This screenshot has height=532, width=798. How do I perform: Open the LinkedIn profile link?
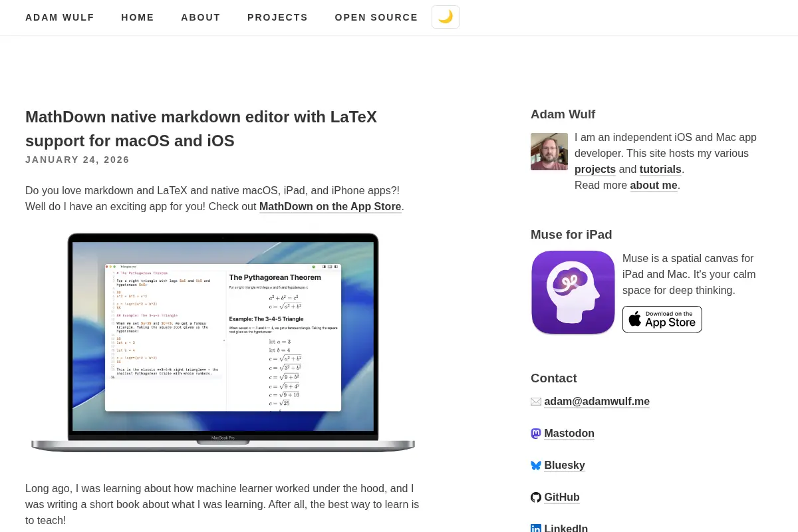(566, 528)
